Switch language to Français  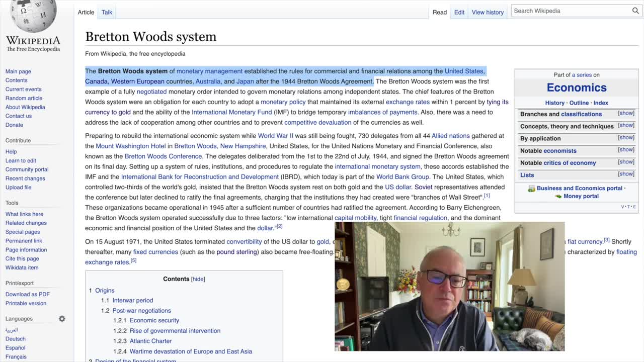pyautogui.click(x=16, y=356)
